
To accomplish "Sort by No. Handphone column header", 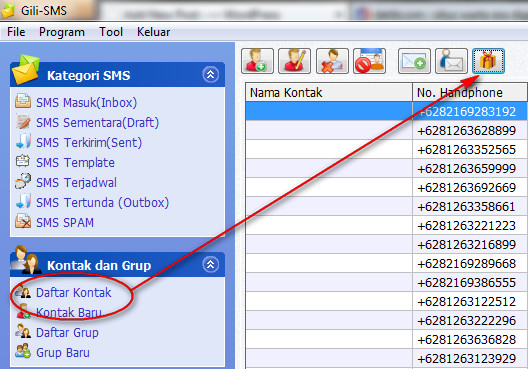I will pos(470,92).
